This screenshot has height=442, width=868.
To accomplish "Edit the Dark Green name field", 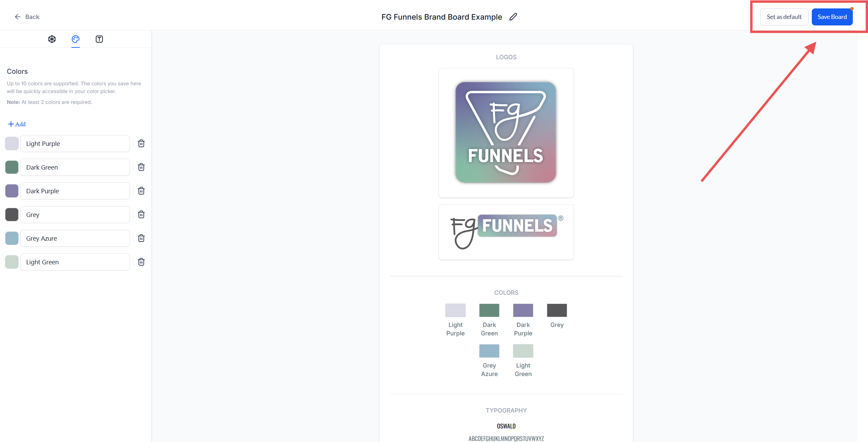I will 75,167.
